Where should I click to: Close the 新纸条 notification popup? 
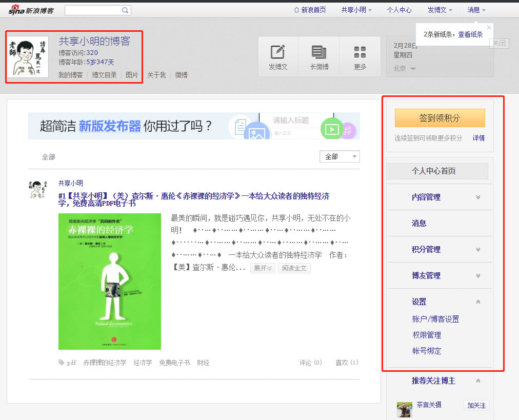[x=489, y=27]
